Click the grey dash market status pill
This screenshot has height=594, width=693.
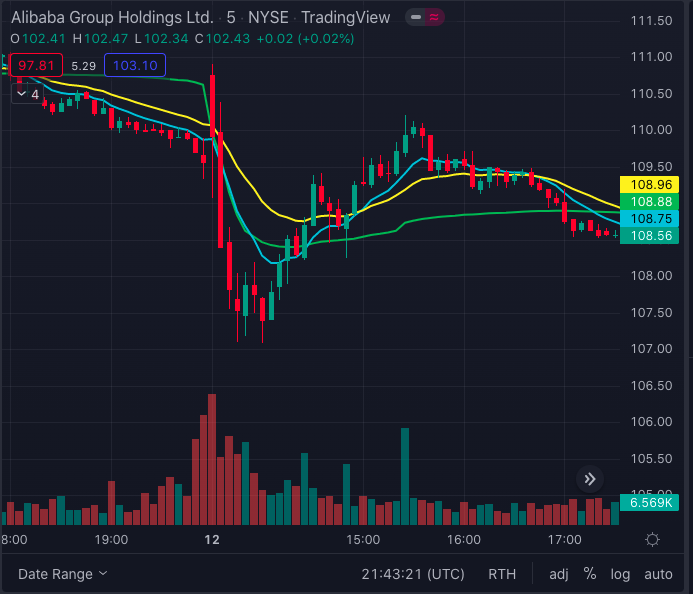point(415,17)
